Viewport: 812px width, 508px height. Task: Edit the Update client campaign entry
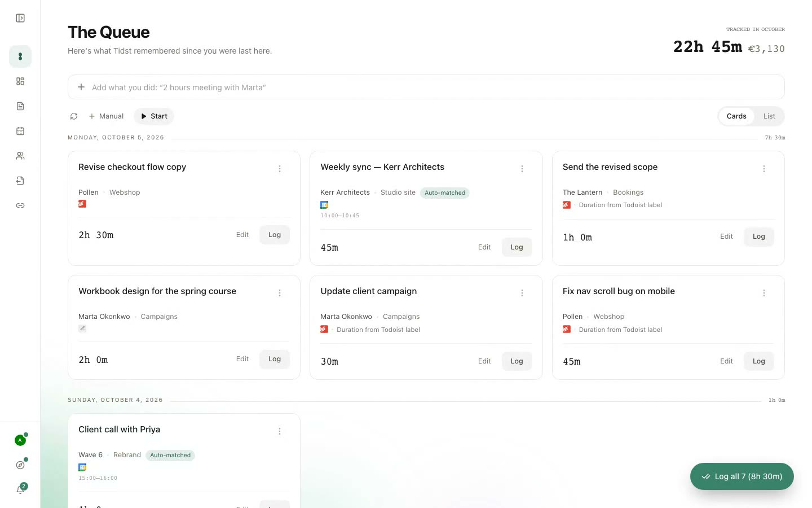(x=484, y=361)
